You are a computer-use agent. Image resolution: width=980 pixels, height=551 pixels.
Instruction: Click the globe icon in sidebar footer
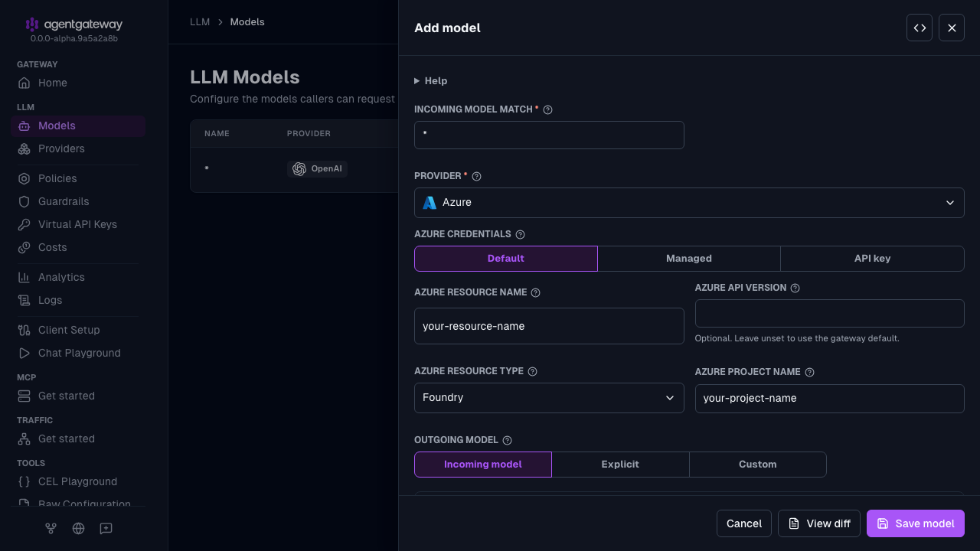click(x=78, y=528)
